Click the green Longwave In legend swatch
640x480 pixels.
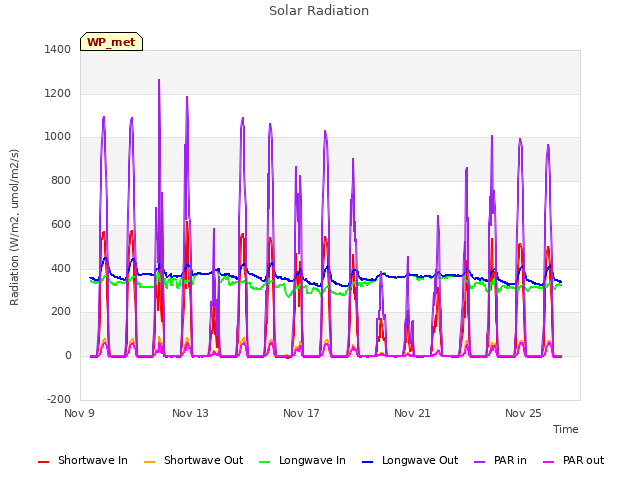pyautogui.click(x=264, y=462)
